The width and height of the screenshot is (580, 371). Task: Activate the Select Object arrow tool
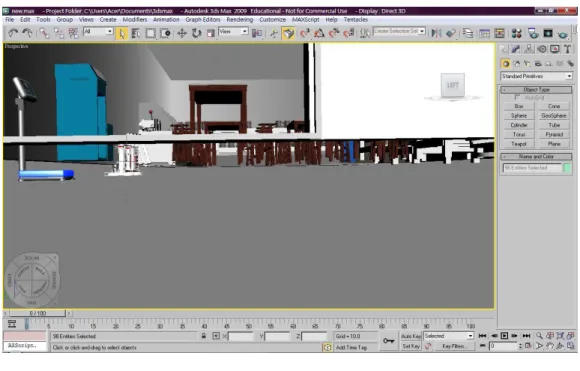point(121,34)
